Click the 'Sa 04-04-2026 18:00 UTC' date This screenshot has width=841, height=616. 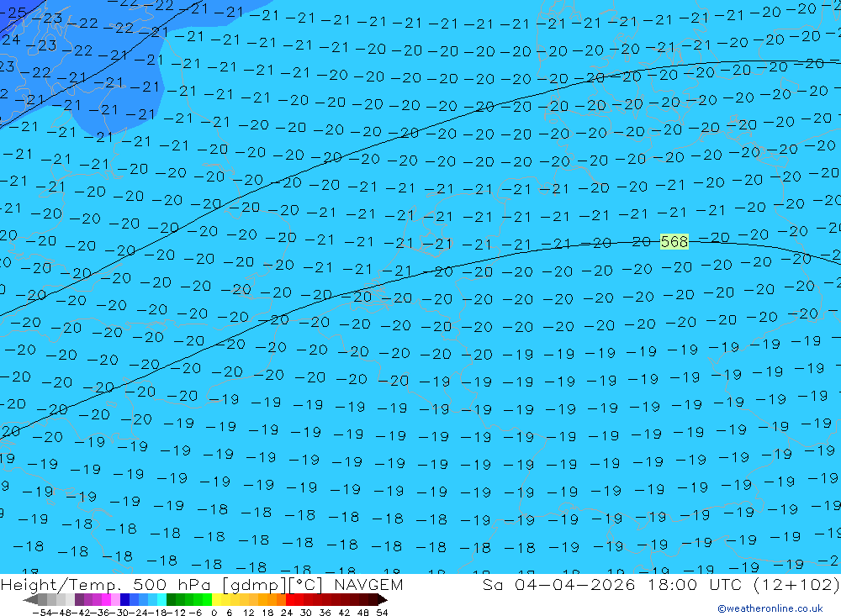[612, 584]
